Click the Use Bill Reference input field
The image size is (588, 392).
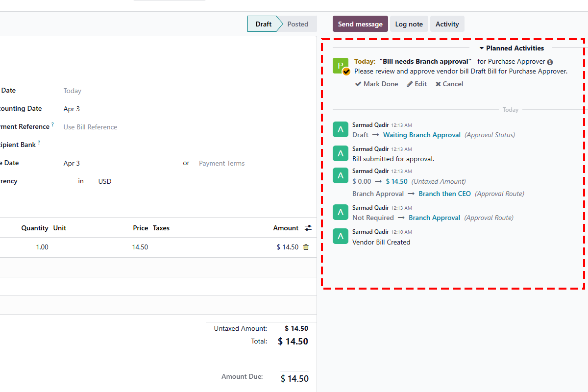[x=90, y=127]
